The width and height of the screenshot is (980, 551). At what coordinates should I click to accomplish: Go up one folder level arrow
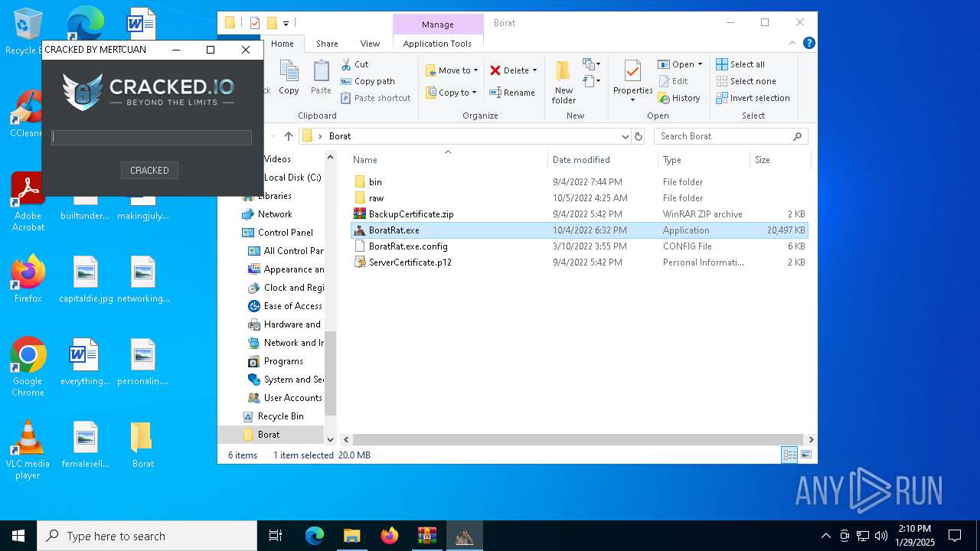(288, 136)
